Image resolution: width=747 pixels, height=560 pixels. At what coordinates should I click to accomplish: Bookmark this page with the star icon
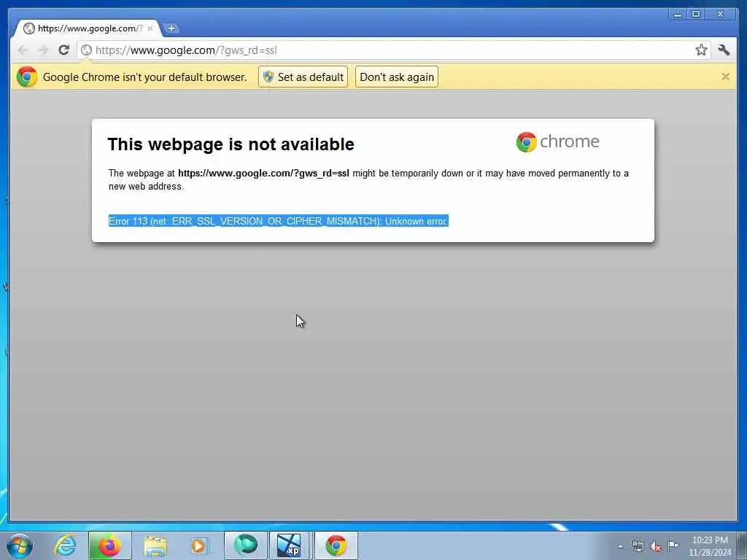tap(701, 50)
